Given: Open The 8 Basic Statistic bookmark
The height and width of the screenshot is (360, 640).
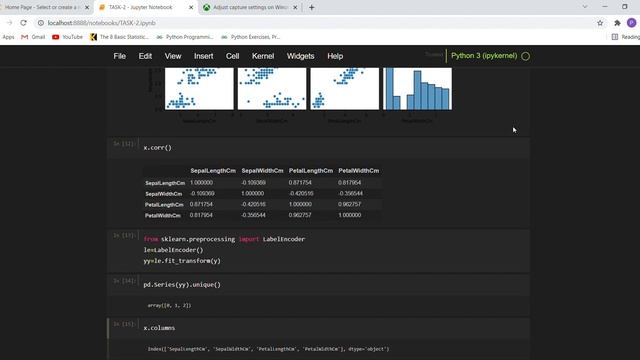Looking at the screenshot, I should coord(120,37).
